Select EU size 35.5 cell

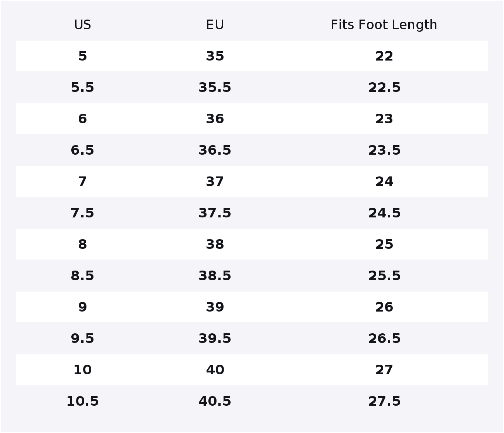(215, 87)
